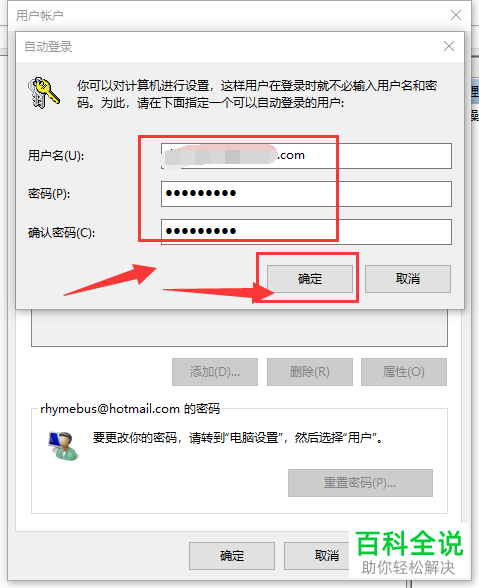Click the rhymebus@hotmail.com 的密码 group label
Viewport: 479px width, 588px height.
pyautogui.click(x=130, y=408)
